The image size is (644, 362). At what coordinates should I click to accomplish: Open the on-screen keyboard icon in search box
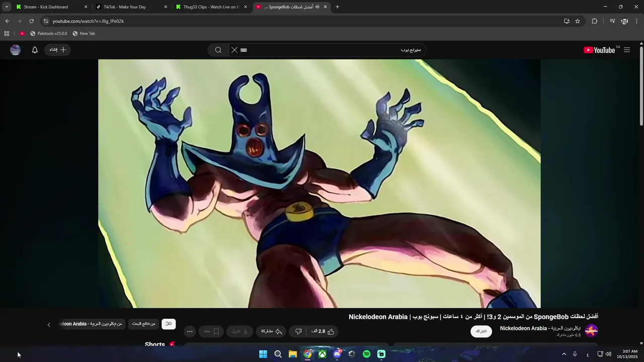[244, 50]
